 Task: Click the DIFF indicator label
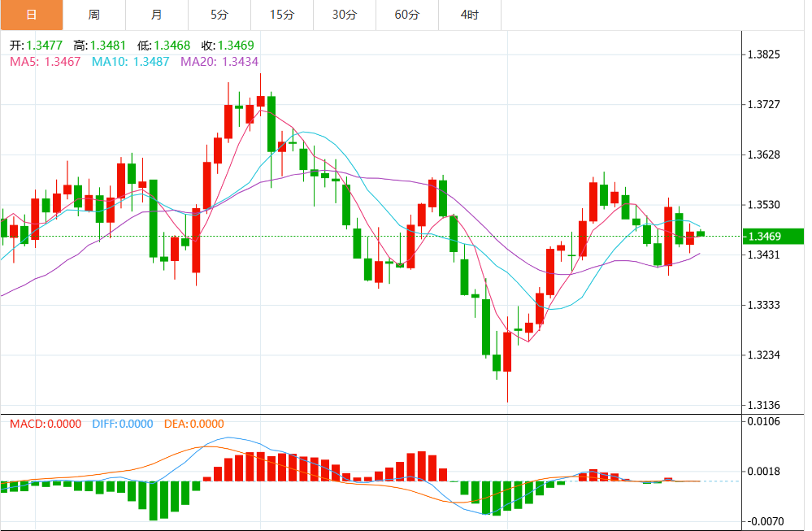123,424
